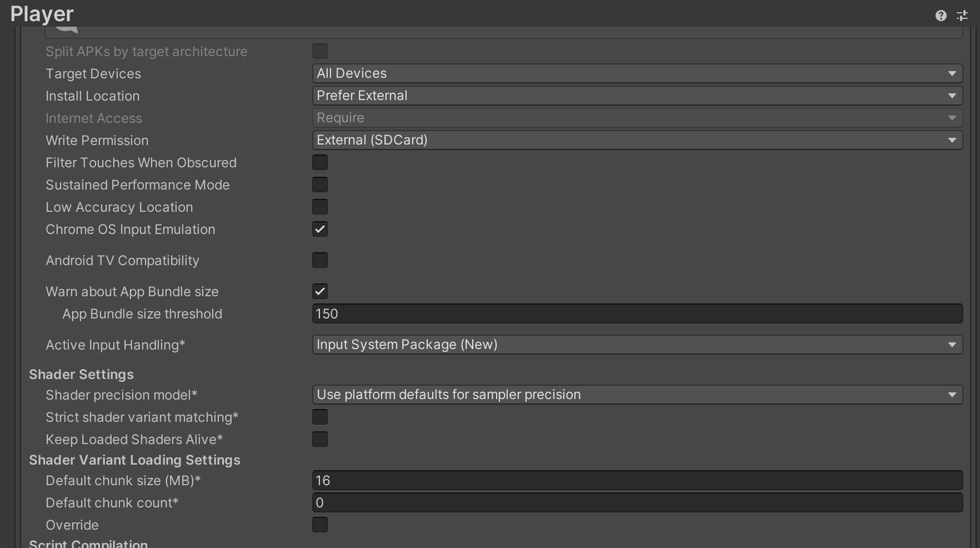Toggle Keep Loaded Shaders Alive checkbox
980x548 pixels.
(x=320, y=439)
